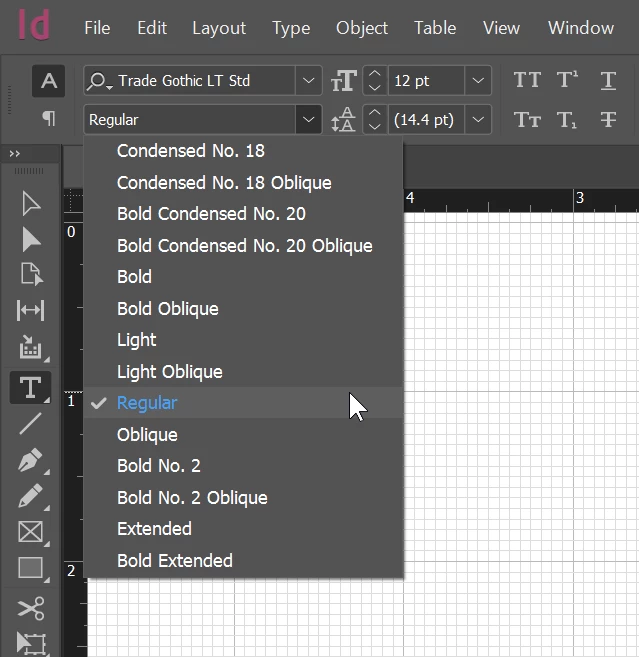
Task: Choose the Light style
Action: coord(243,340)
